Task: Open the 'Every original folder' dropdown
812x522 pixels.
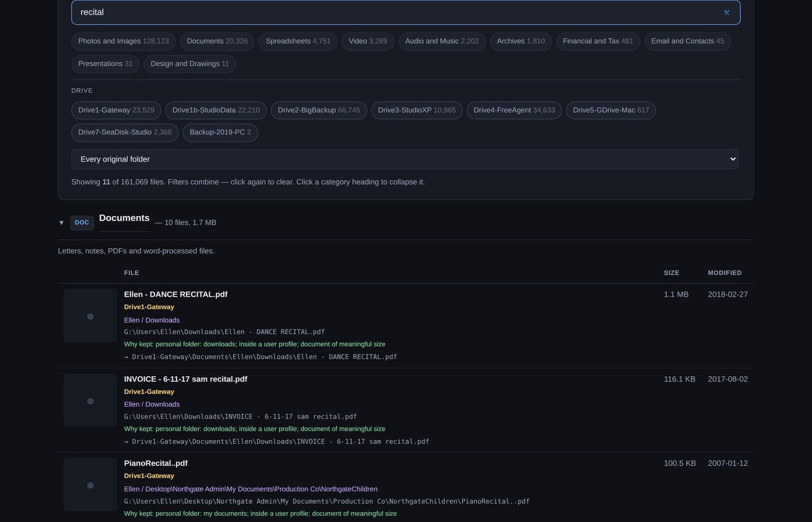Action: tap(404, 159)
